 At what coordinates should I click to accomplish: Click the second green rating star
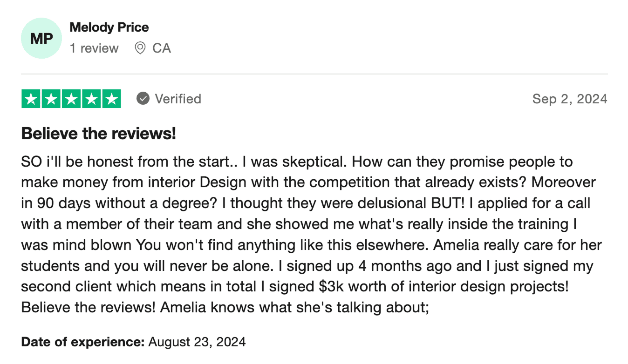coord(51,99)
